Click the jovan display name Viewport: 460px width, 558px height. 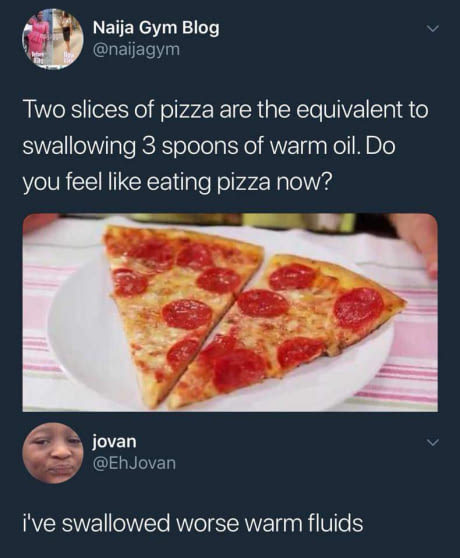(114, 442)
